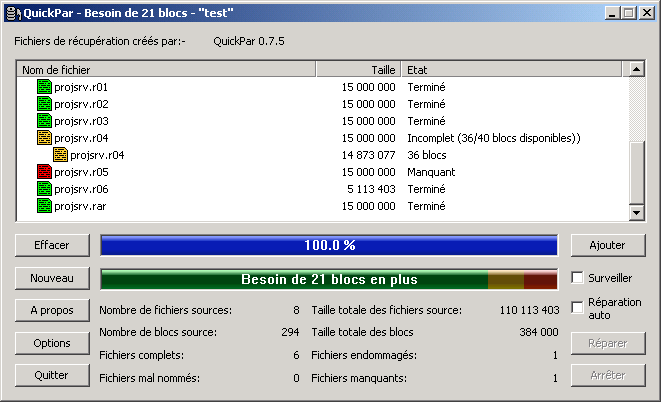Enable the Surveiller checkbox
The width and height of the screenshot is (661, 402).
577,278
